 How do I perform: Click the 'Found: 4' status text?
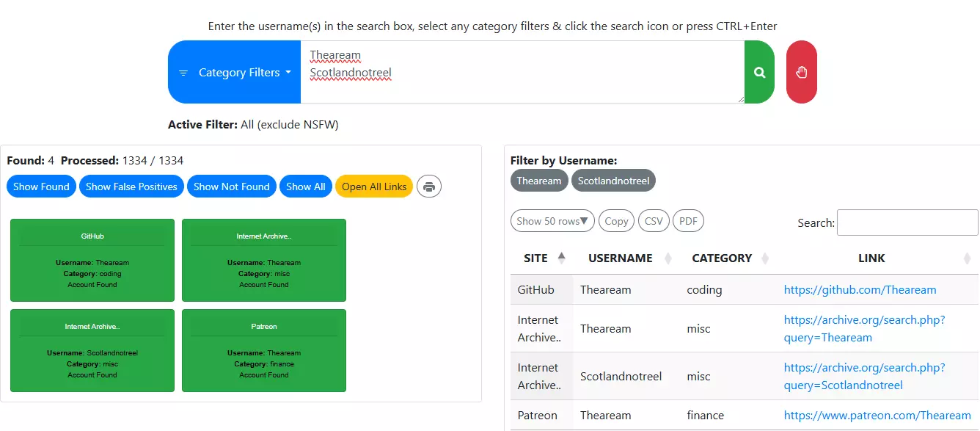pos(30,161)
